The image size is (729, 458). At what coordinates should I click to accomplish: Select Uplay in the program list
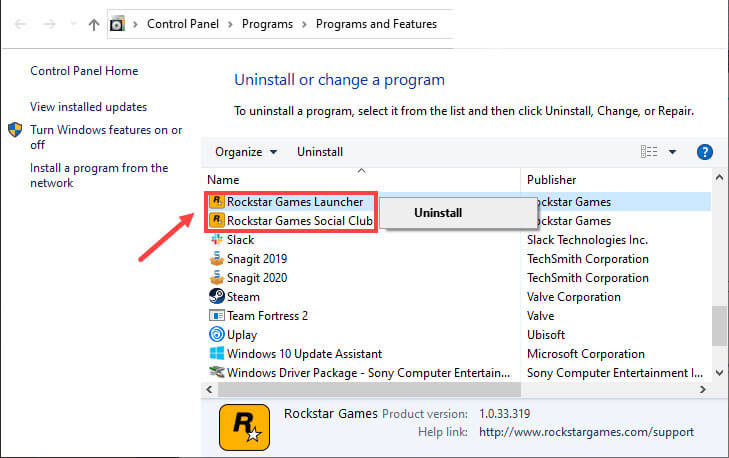(242, 335)
